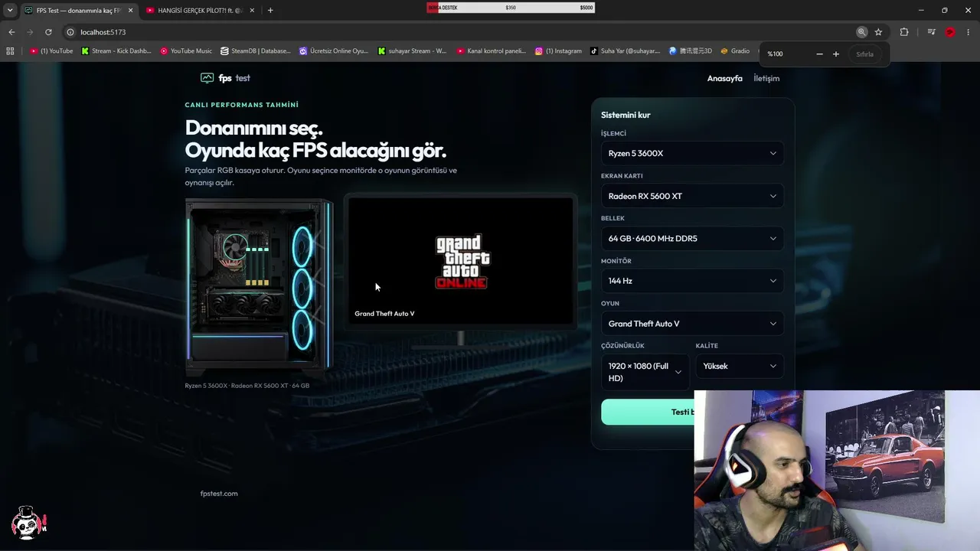
Task: Open the apps grid in bookmarks bar
Action: tap(10, 51)
